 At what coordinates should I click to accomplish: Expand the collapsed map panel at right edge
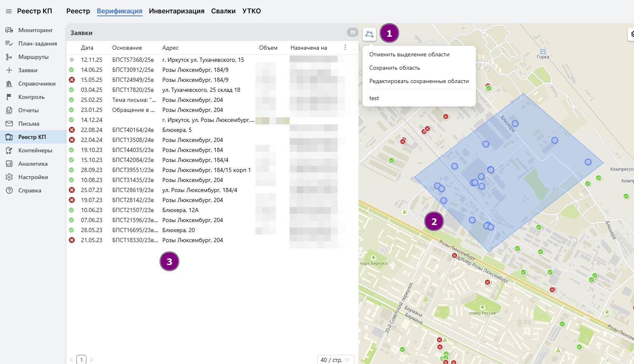631,34
